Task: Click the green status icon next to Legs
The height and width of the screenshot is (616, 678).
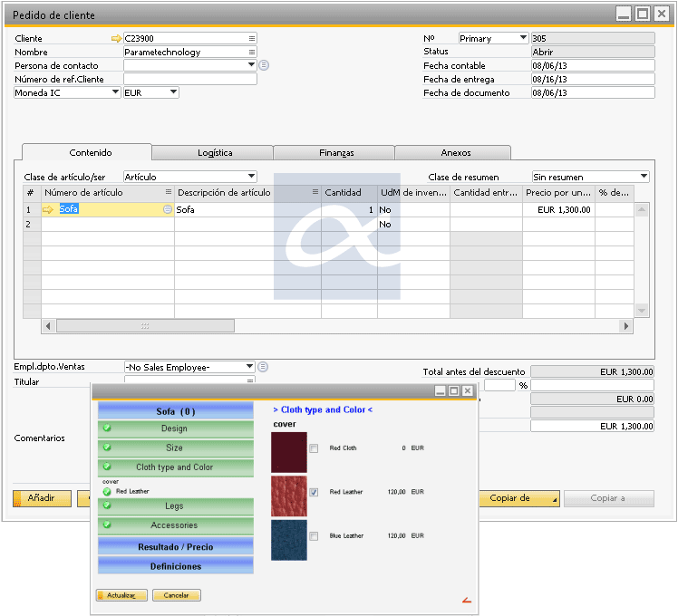Action: coord(107,505)
